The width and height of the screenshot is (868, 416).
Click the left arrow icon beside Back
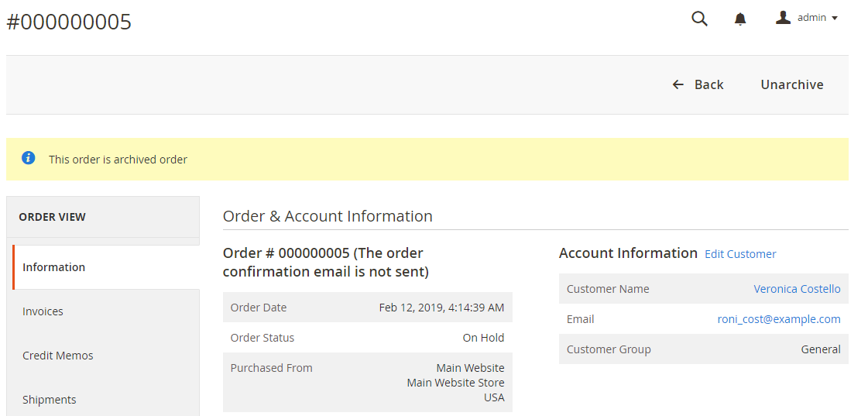678,84
